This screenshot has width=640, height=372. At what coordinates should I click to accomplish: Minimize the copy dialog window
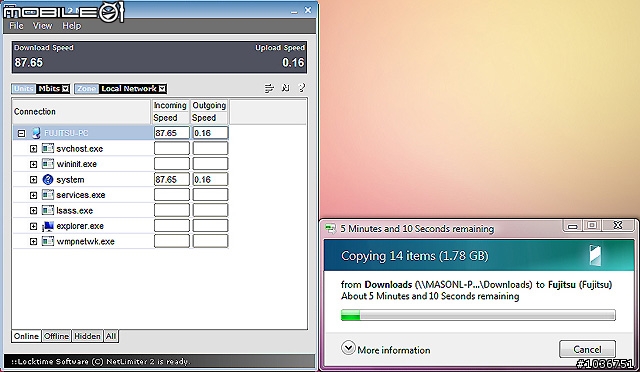(x=572, y=226)
